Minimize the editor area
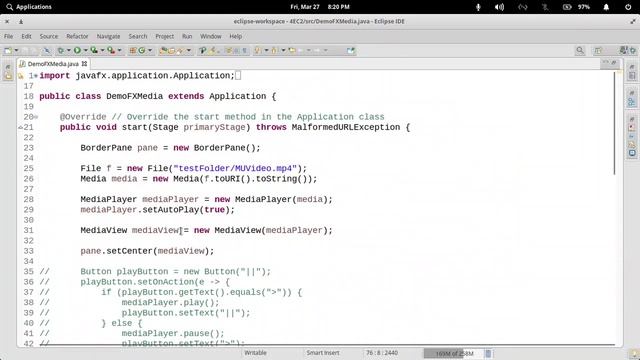The width and height of the screenshot is (640, 360). [x=606, y=63]
